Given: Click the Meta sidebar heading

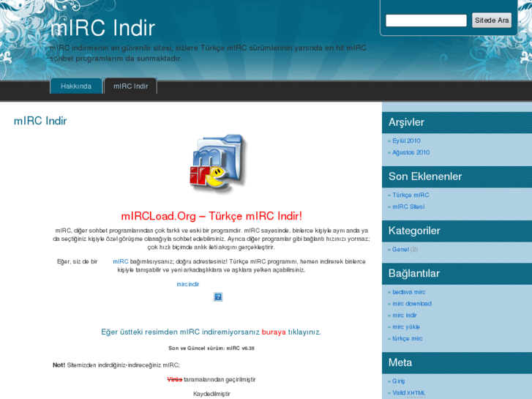Looking at the screenshot, I should click(x=400, y=362).
